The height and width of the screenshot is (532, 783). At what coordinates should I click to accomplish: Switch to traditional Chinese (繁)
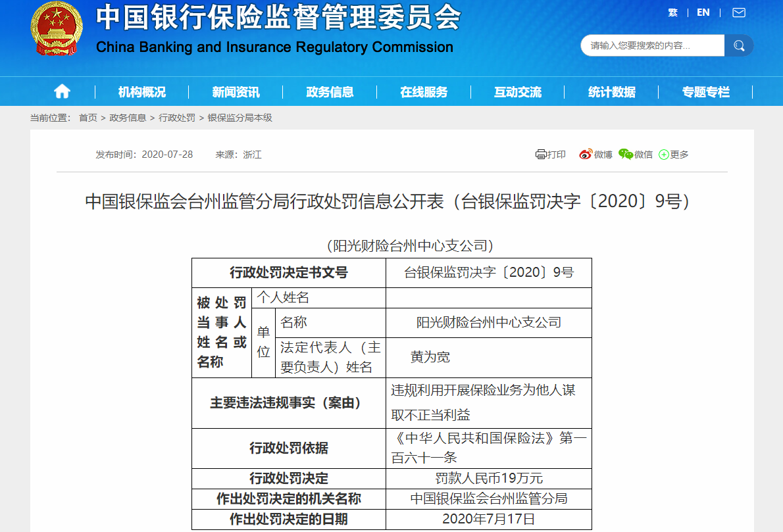672,12
